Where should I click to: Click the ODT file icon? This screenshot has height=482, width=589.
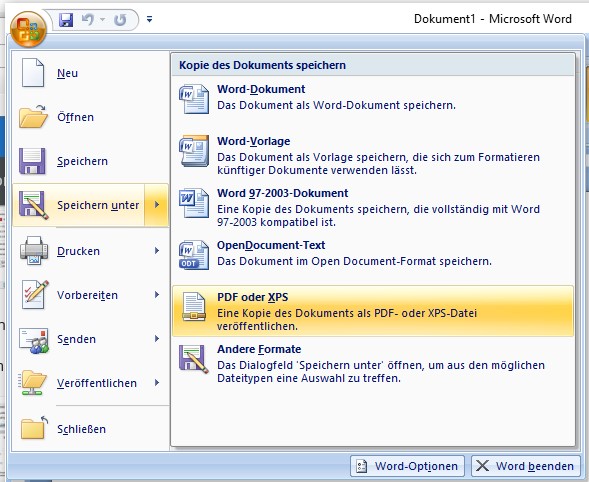194,255
